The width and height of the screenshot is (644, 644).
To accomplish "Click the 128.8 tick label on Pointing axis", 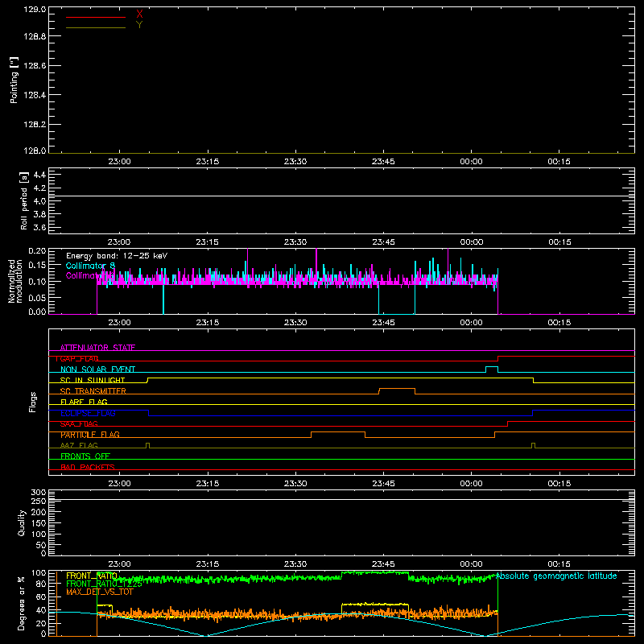I will click(x=35, y=36).
